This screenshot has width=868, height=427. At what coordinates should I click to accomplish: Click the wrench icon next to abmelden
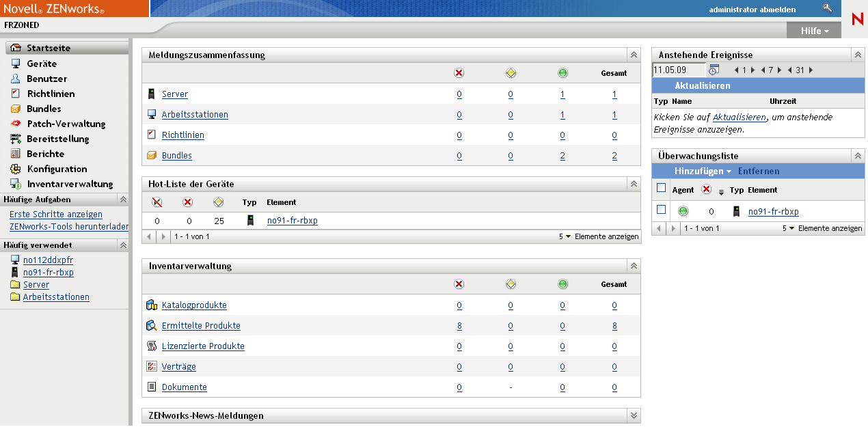tap(828, 8)
